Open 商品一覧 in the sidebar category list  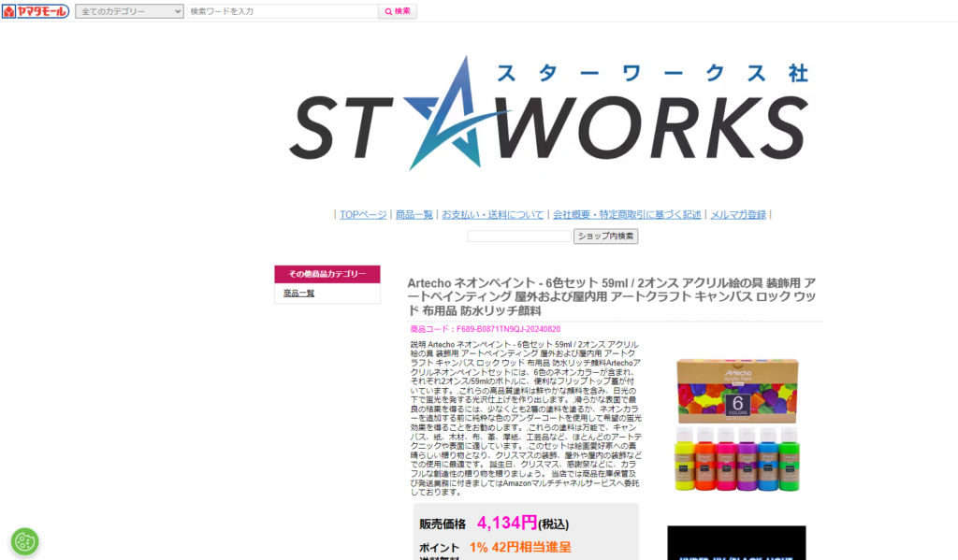[298, 294]
